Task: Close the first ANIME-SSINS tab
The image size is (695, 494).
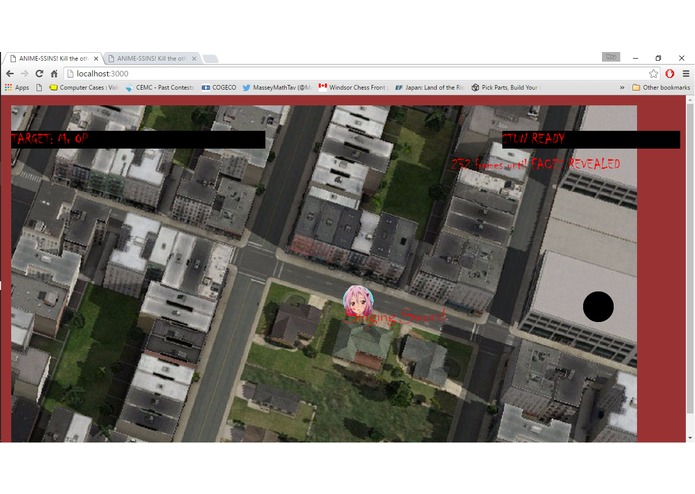Action: [x=96, y=58]
